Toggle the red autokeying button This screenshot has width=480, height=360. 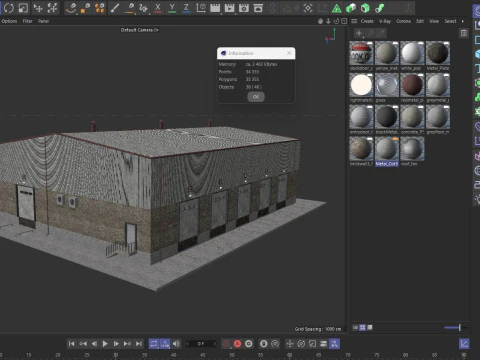tap(237, 344)
